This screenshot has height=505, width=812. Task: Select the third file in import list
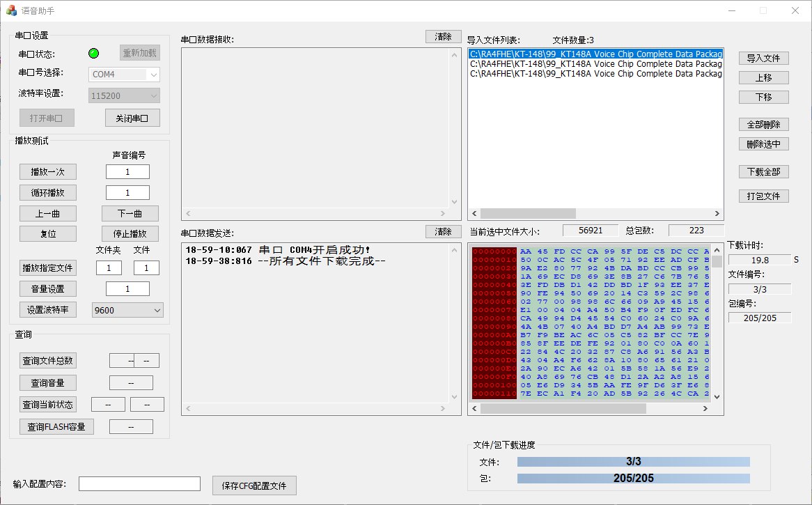coord(595,74)
